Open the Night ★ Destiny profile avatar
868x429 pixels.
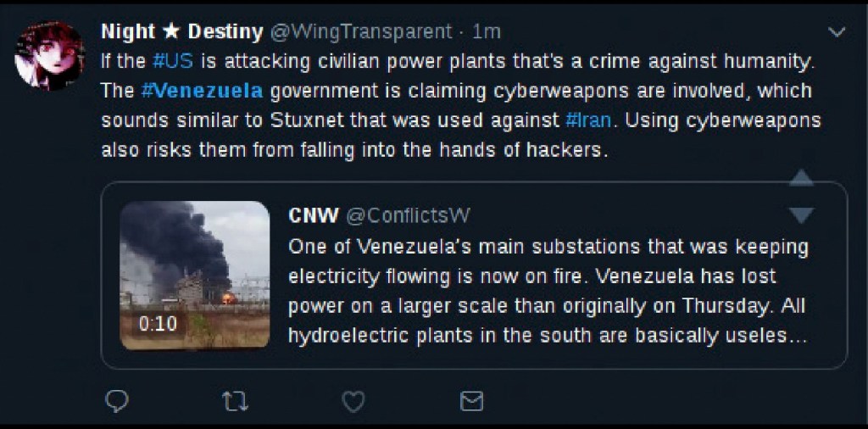point(50,56)
